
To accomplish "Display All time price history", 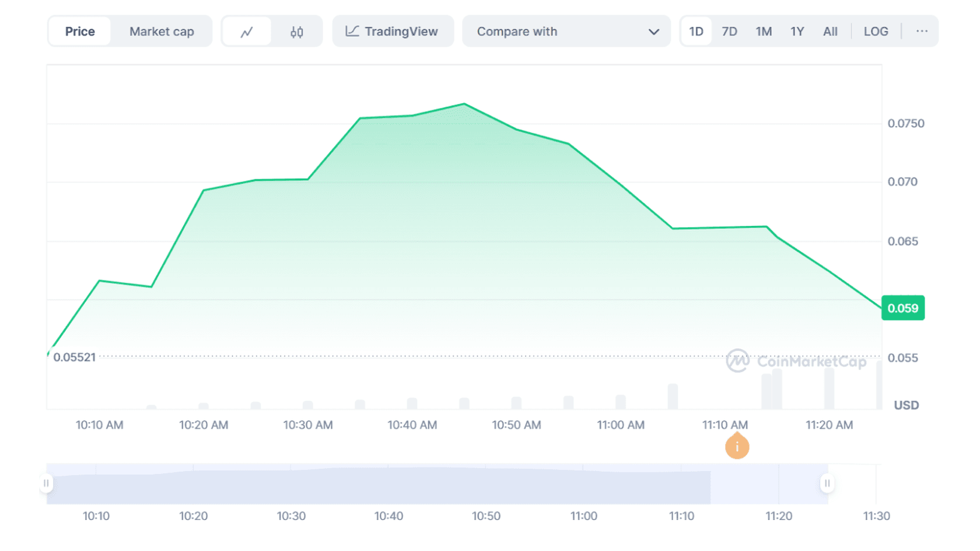I will [830, 32].
